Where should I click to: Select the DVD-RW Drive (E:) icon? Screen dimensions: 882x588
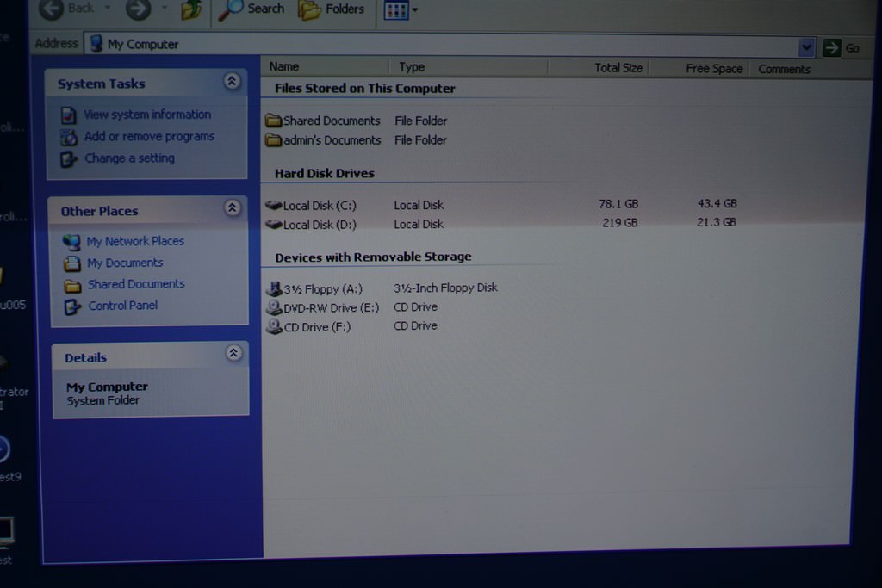(x=274, y=307)
